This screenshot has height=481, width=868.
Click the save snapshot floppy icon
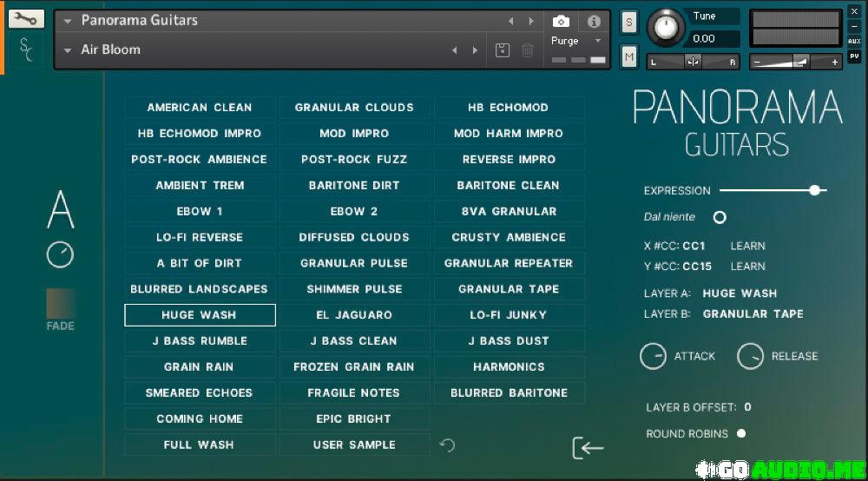pos(503,50)
